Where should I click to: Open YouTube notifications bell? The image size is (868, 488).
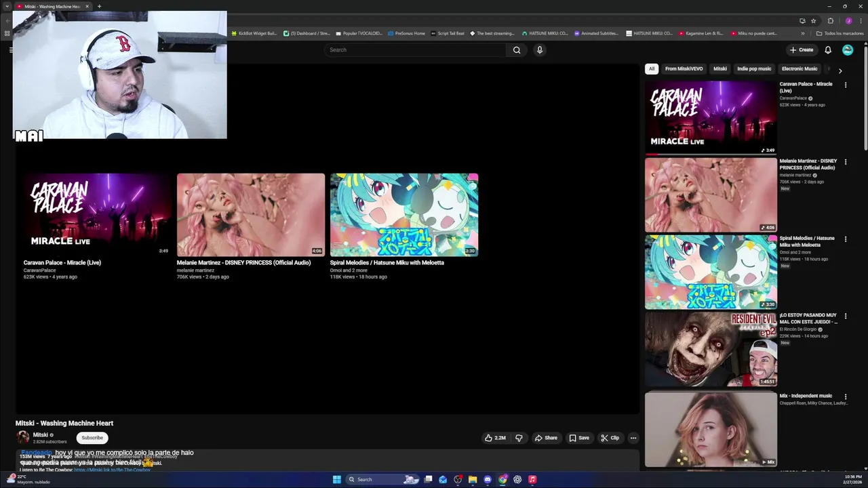(x=828, y=49)
